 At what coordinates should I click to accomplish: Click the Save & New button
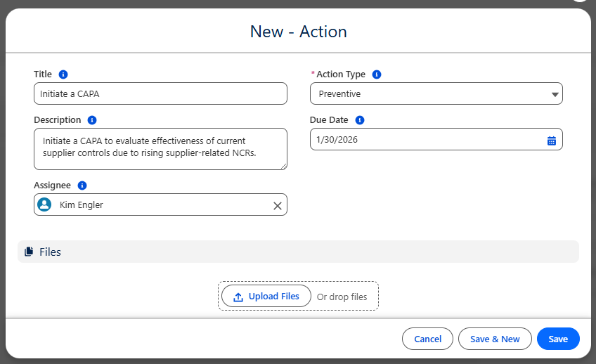point(495,339)
